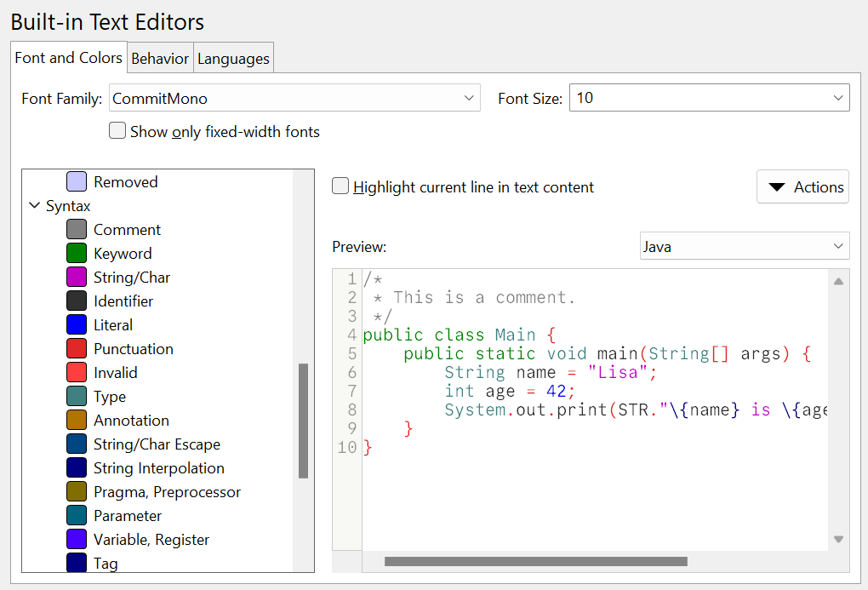868x590 pixels.
Task: Collapse the Syntax tree node
Action: (x=34, y=205)
